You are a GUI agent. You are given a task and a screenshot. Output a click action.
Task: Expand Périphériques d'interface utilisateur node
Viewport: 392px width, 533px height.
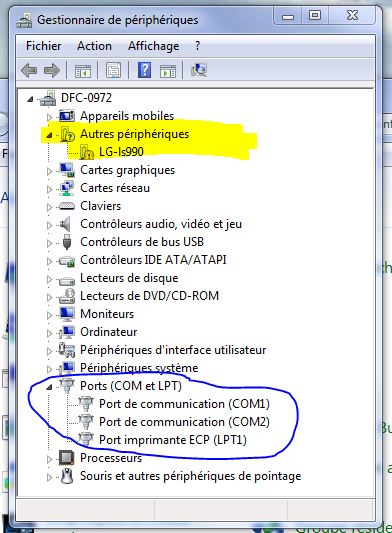(x=50, y=351)
